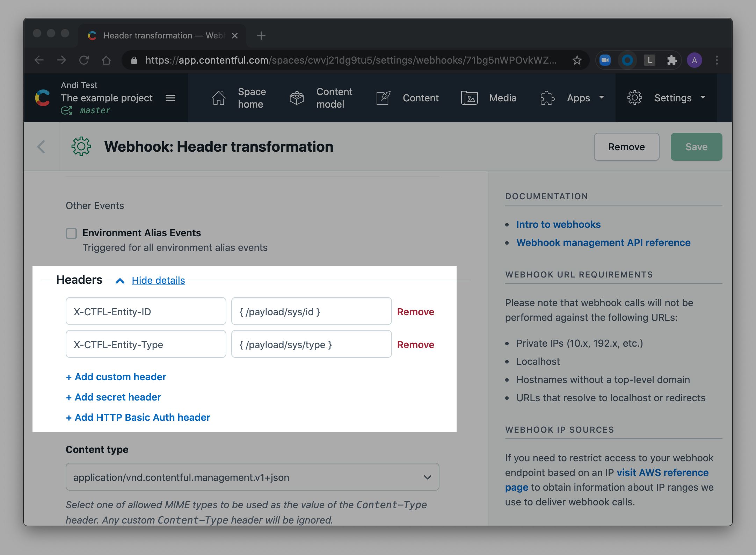Click the Media image icon

pos(469,98)
